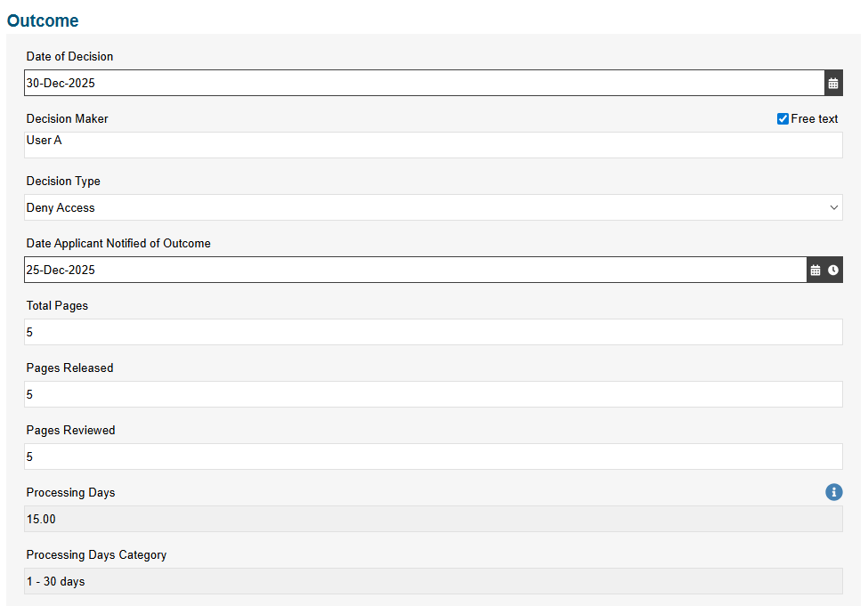868x606 pixels.
Task: Click the Processing Days Category label
Action: (x=96, y=554)
